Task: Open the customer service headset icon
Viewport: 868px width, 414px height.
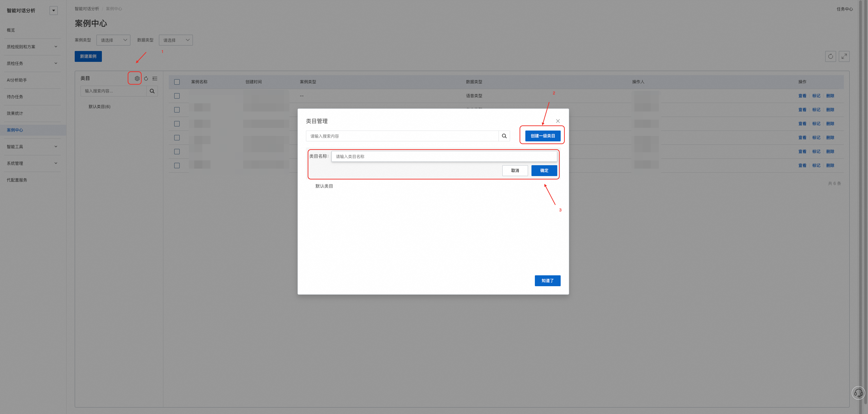Action: [x=858, y=393]
